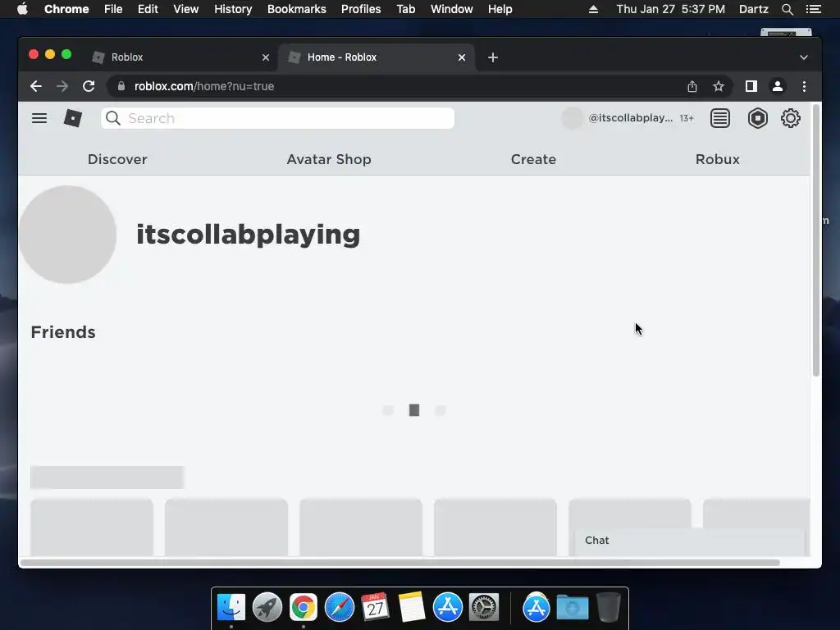Open the Window menu
The height and width of the screenshot is (630, 840).
452,9
